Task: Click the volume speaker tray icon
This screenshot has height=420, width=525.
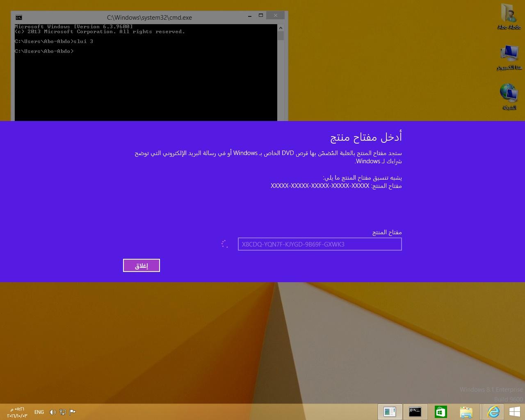Action: [52, 412]
